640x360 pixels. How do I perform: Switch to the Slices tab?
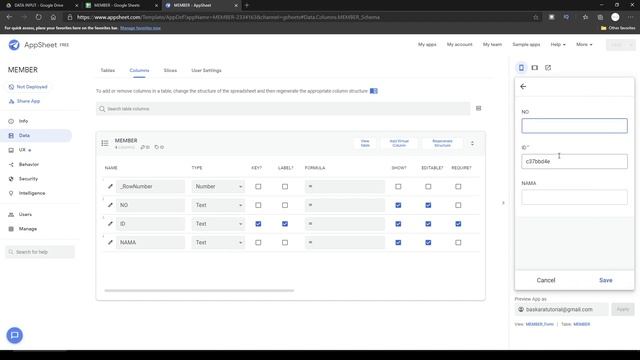(170, 70)
